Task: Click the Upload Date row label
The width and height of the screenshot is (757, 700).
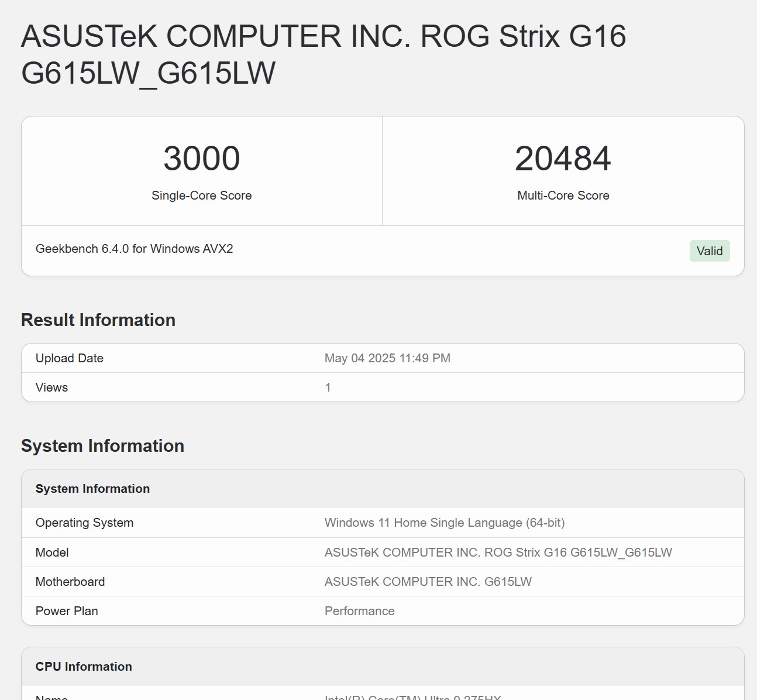Action: pos(70,358)
